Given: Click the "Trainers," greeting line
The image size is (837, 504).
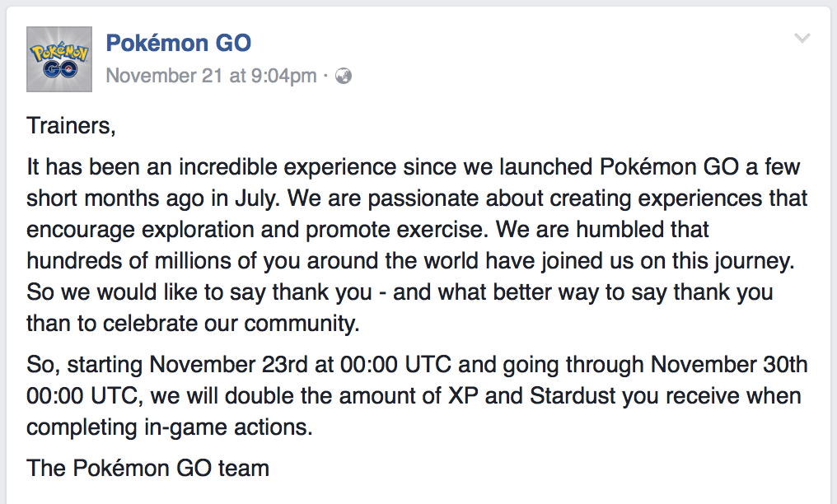Looking at the screenshot, I should [x=71, y=126].
